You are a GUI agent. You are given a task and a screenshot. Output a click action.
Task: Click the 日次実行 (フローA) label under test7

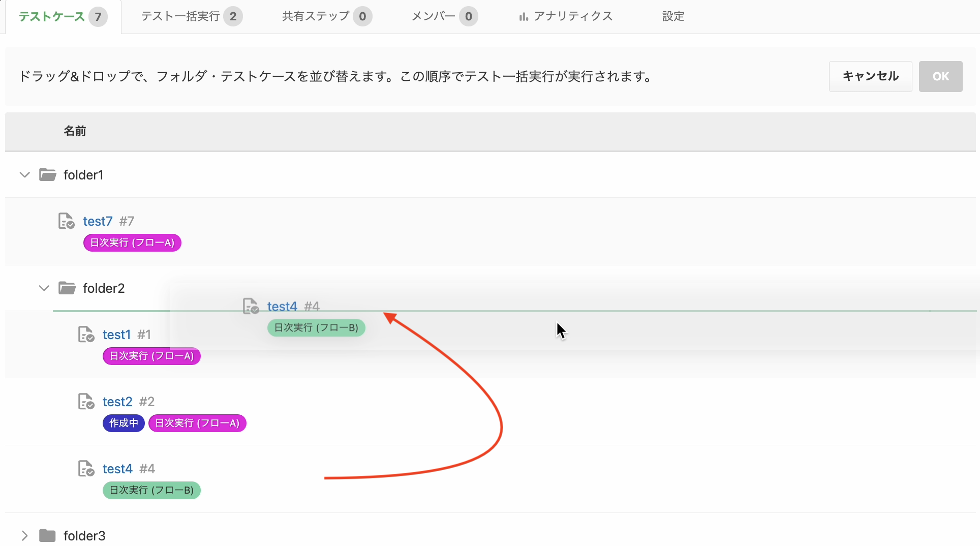[132, 242]
